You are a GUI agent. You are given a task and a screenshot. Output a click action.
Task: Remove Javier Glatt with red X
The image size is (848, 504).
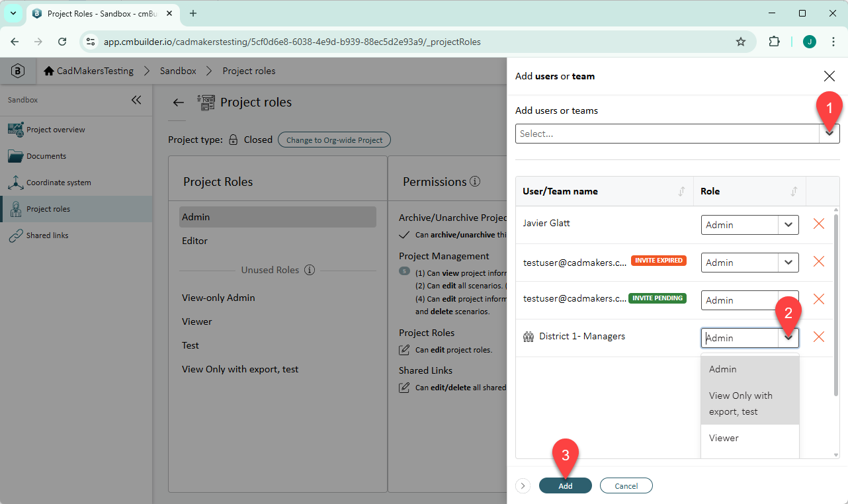pos(818,224)
